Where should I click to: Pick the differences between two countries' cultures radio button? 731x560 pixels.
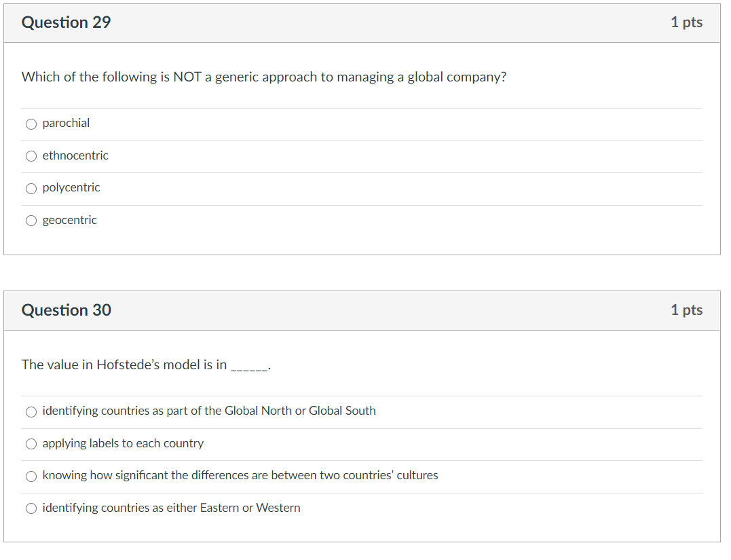tap(31, 477)
